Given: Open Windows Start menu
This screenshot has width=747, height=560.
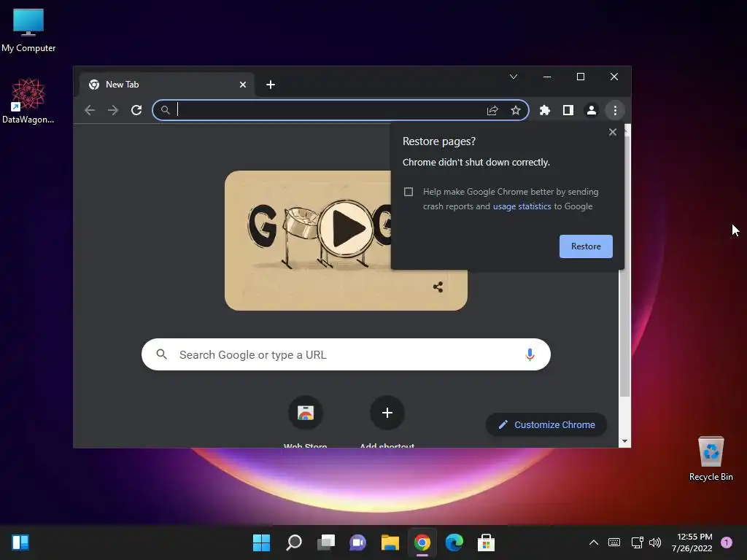Looking at the screenshot, I should tap(261, 542).
